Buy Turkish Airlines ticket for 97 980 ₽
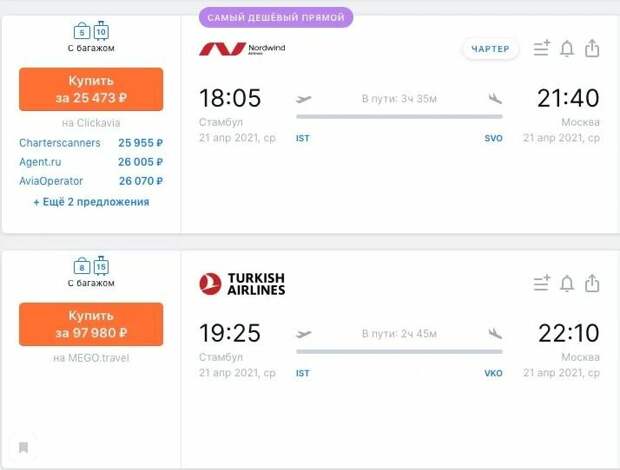The image size is (620, 470). tap(91, 324)
